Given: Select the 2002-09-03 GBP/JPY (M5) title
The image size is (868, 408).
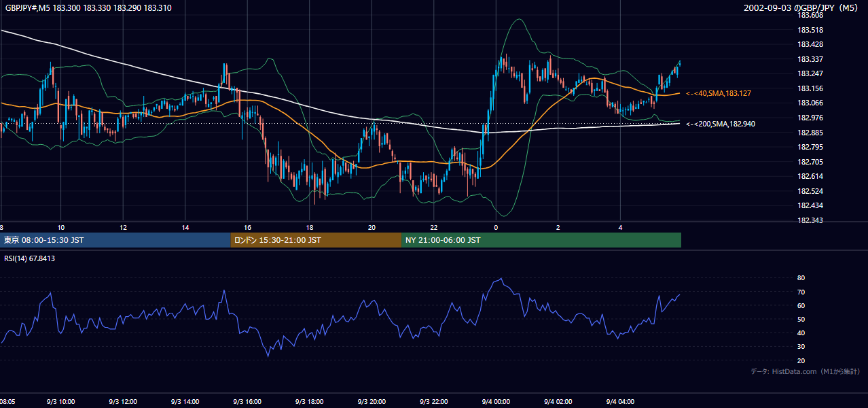Looking at the screenshot, I should [x=802, y=8].
